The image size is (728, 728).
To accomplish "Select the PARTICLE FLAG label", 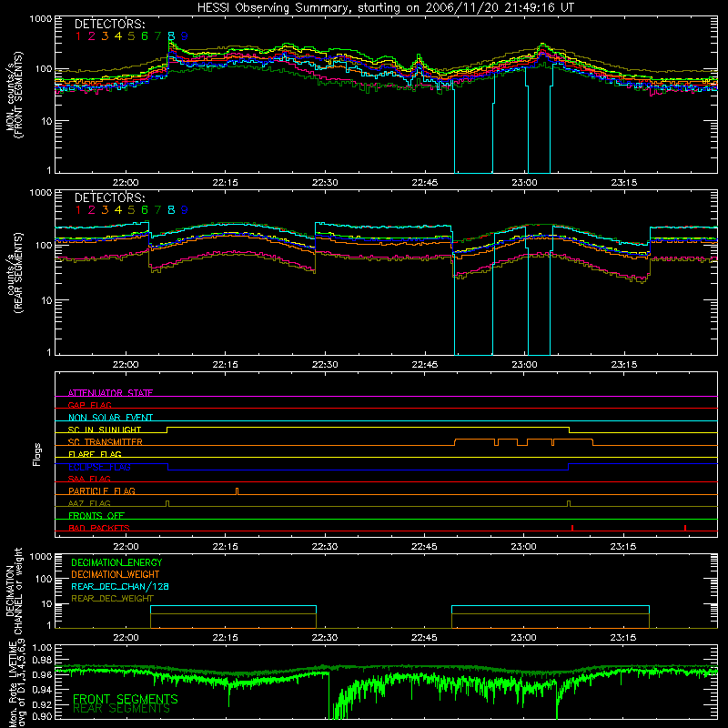I will 102,490.
